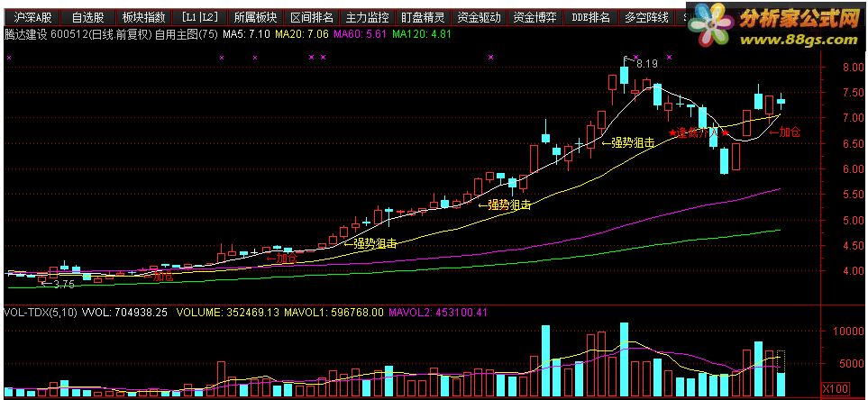Launch the 盯盘精灵 tool

(x=423, y=18)
